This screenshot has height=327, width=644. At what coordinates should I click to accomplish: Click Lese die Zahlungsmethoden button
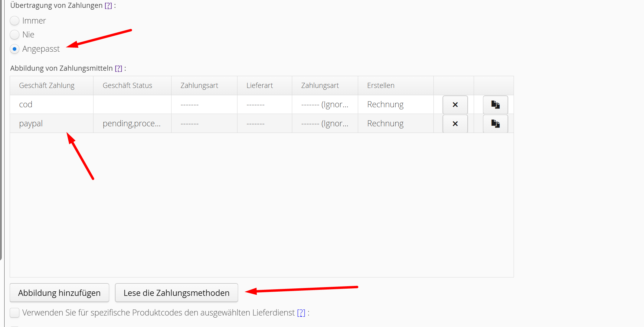[x=176, y=293]
